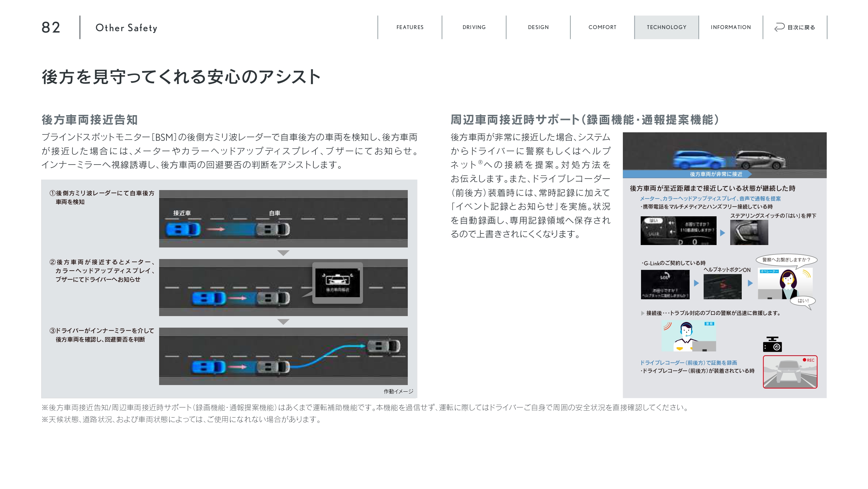The image size is (868, 489).
Task: Click the rear-vehicle warning display popup
Action: pyautogui.click(x=337, y=283)
